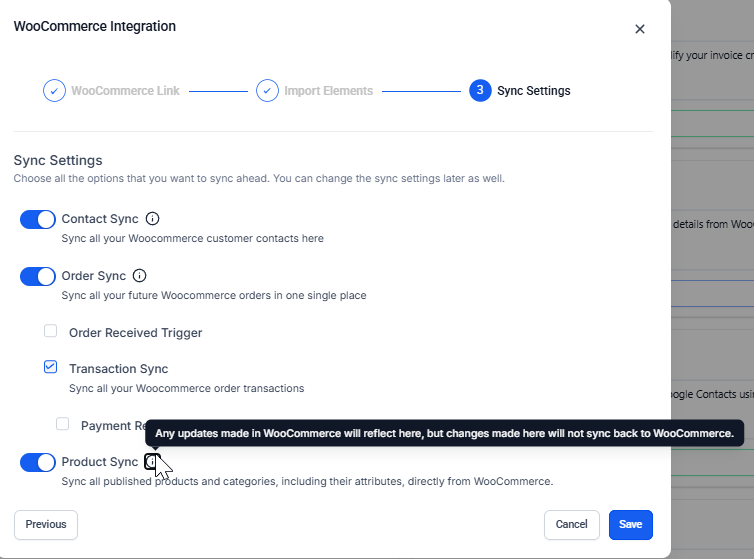Close the WooCommerce Integration dialog
754x559 pixels.
640,29
